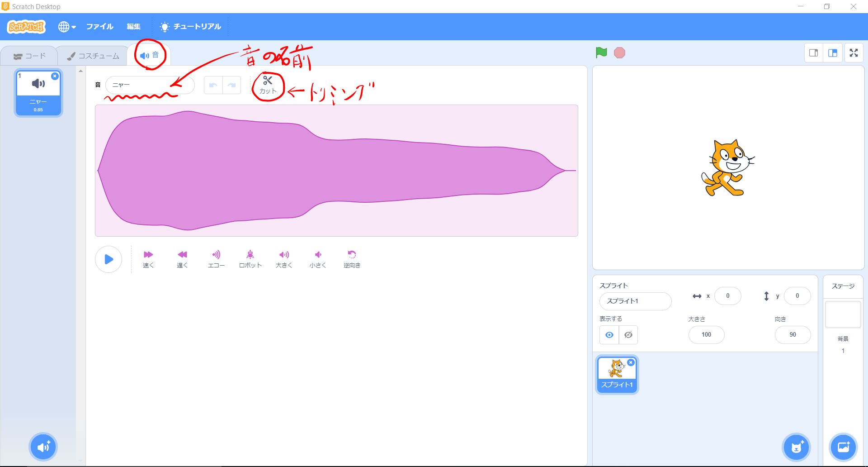This screenshot has height=467, width=868.
Task: Click the ステージ panel header
Action: pos(843,286)
